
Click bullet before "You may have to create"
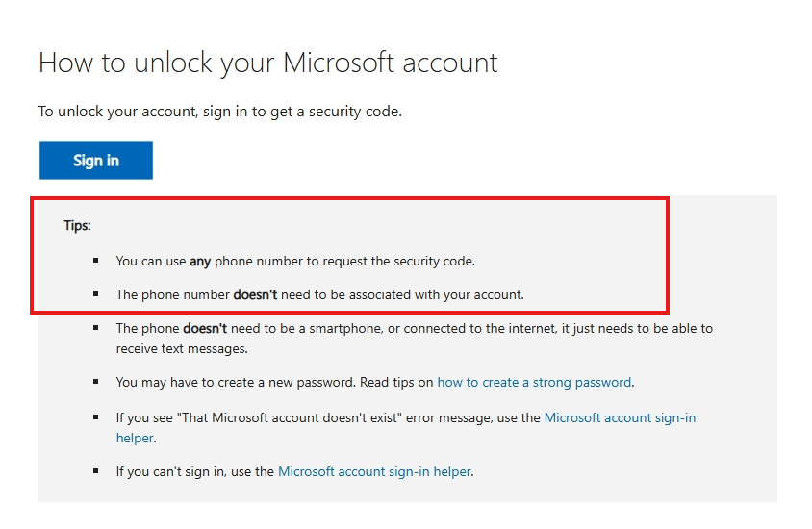96,382
